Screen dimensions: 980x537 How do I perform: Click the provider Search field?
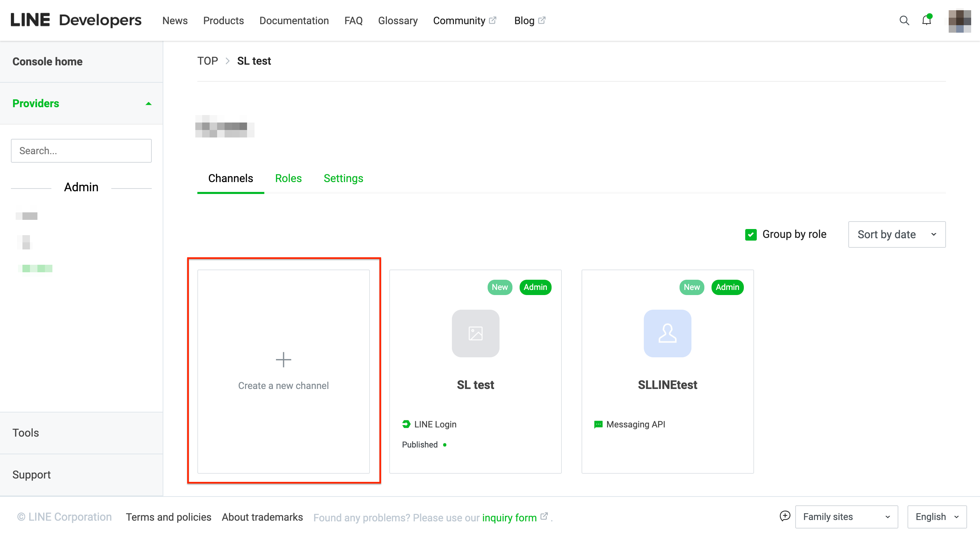point(81,151)
